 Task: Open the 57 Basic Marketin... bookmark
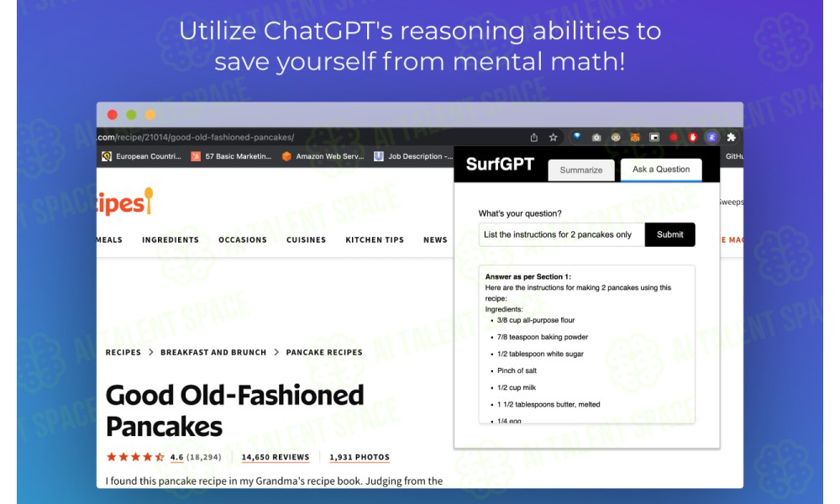click(232, 156)
